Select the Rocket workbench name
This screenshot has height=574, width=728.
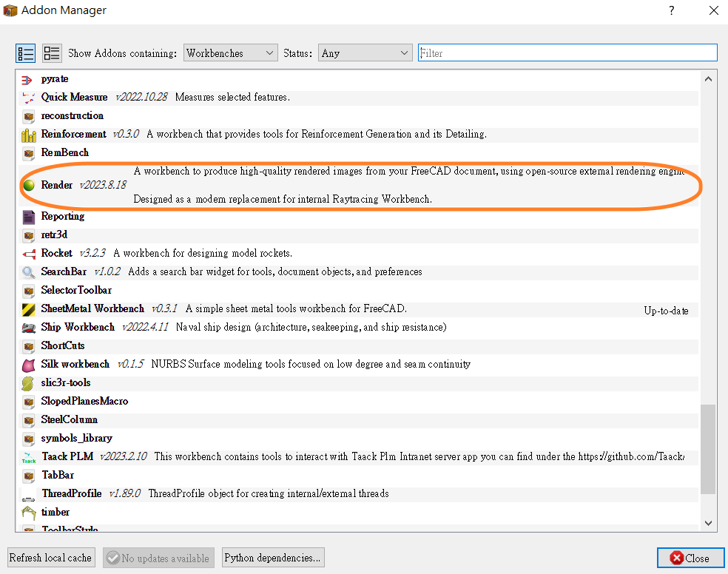click(57, 254)
